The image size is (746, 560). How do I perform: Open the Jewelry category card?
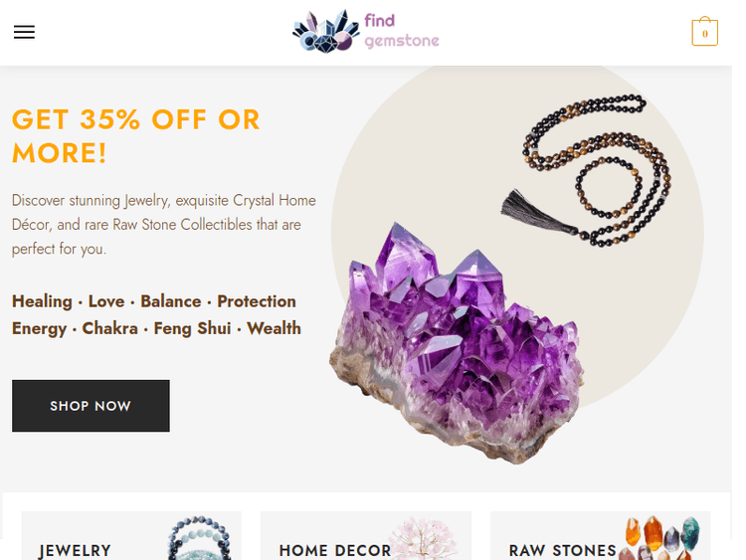[131, 536]
